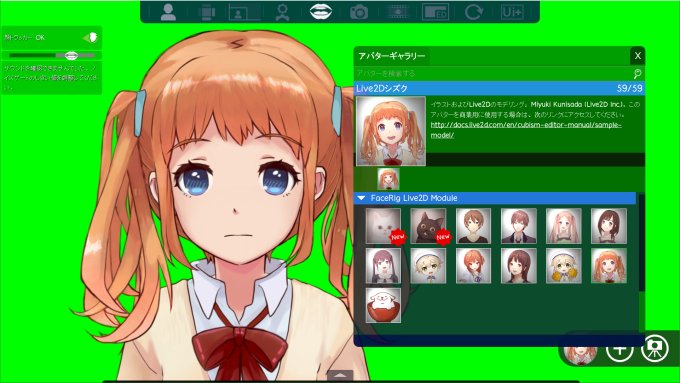Adjust the lips noise gate slider handle
680x383 pixels.
[71, 56]
